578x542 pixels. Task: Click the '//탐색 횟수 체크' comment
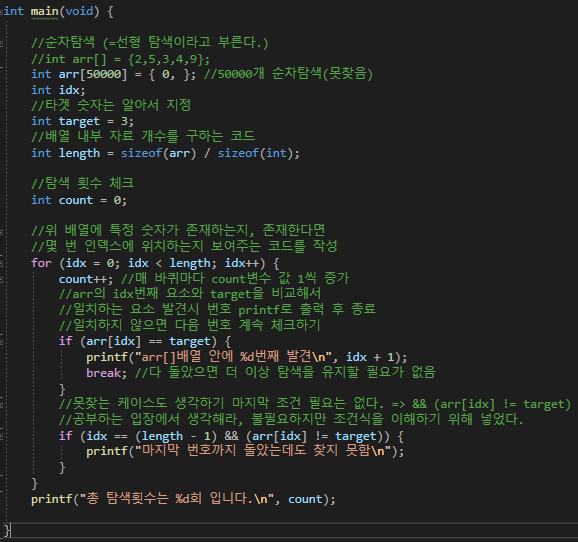[x=83, y=183]
